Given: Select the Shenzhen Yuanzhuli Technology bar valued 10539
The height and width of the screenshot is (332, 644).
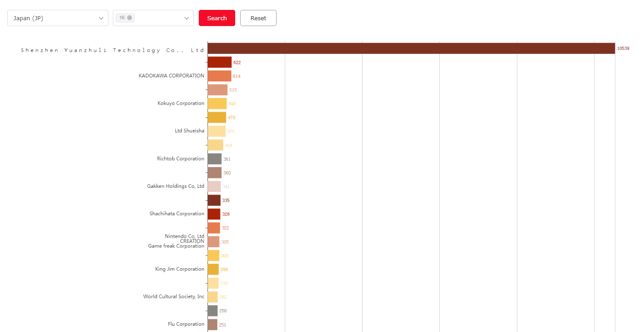Looking at the screenshot, I should 411,49.
